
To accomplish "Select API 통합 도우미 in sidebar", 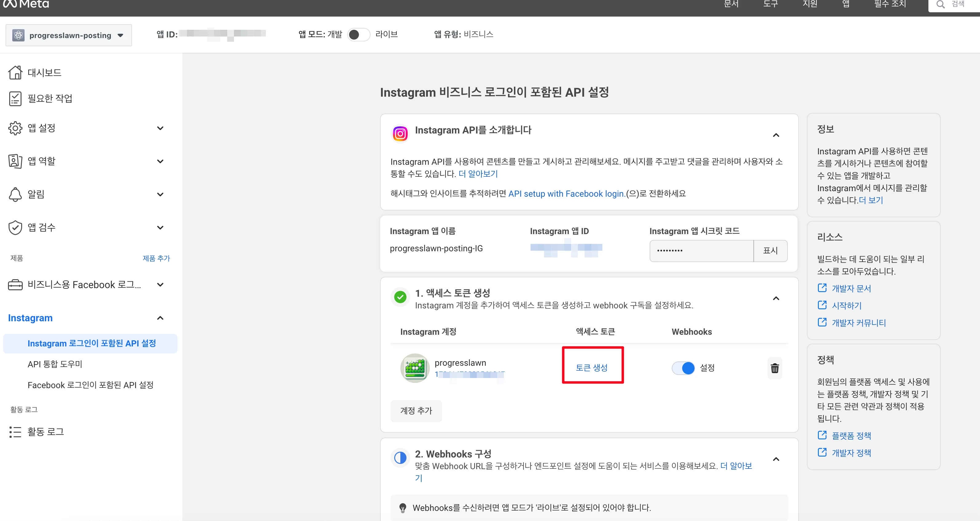I will (x=55, y=364).
